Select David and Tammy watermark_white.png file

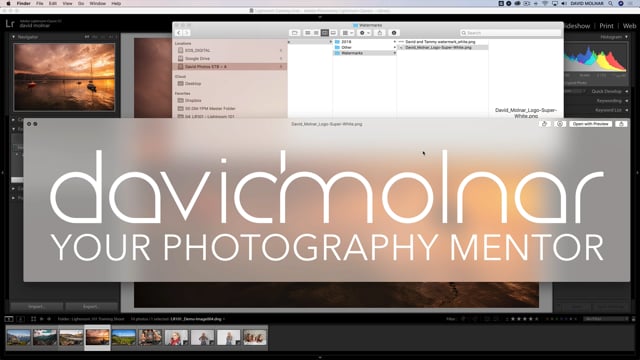tap(440, 42)
